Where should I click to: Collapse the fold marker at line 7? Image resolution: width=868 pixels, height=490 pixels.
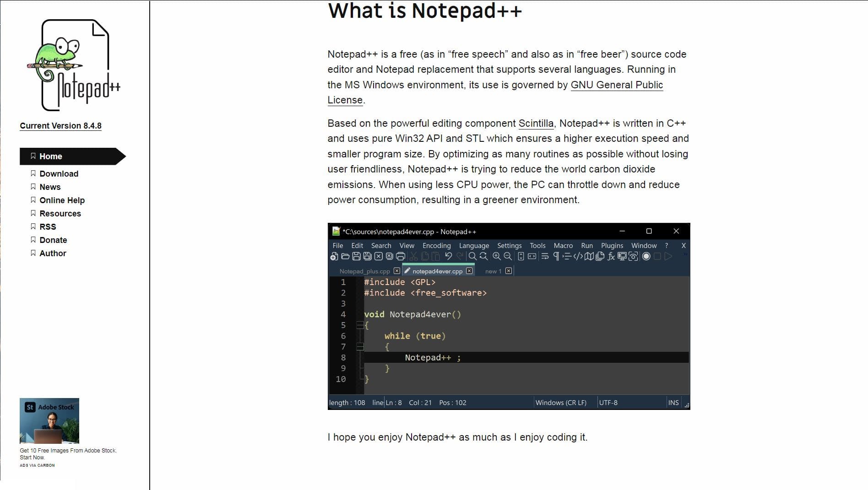[360, 347]
